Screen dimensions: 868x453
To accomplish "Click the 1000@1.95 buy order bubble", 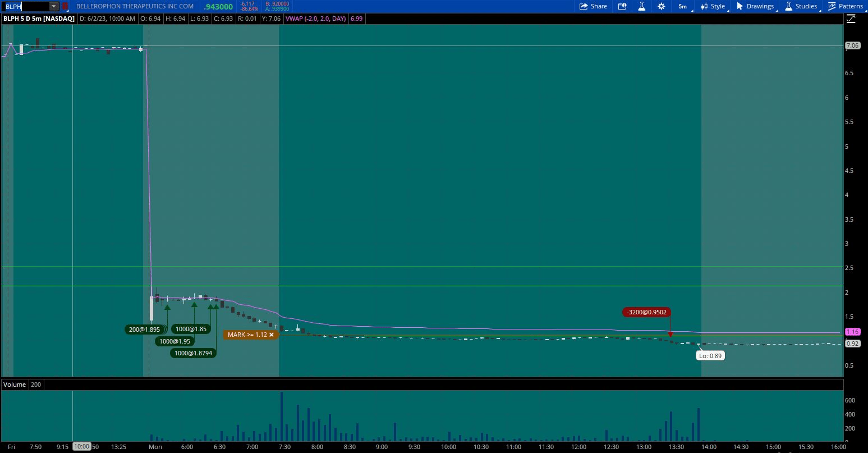I will click(174, 341).
